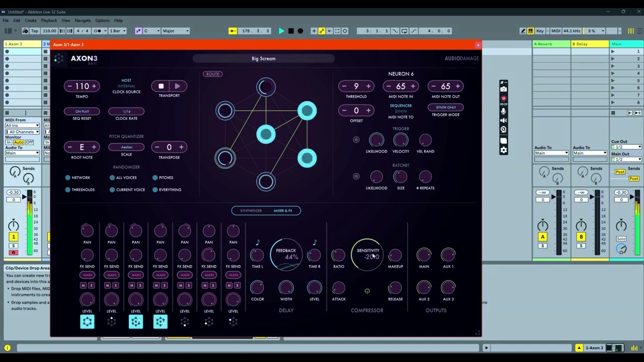Viewport: 644px width, 362px height.
Task: Open the B Delay Audio To dropdown
Action: pos(590,153)
